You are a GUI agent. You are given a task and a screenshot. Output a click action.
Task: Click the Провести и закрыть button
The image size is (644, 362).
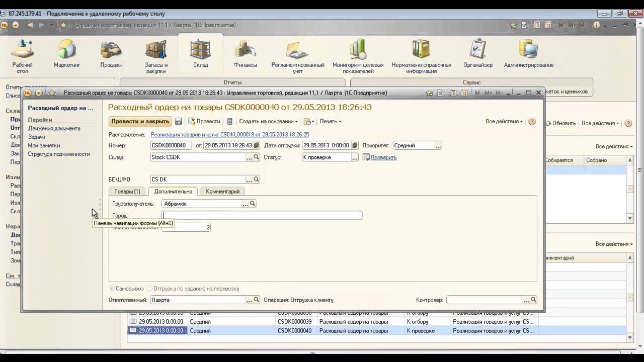[140, 121]
